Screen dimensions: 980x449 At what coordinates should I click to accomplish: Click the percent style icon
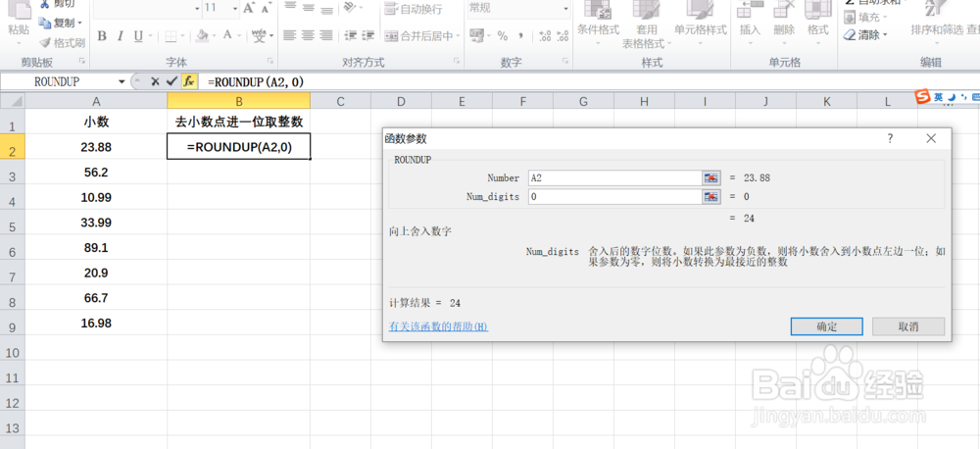(503, 36)
